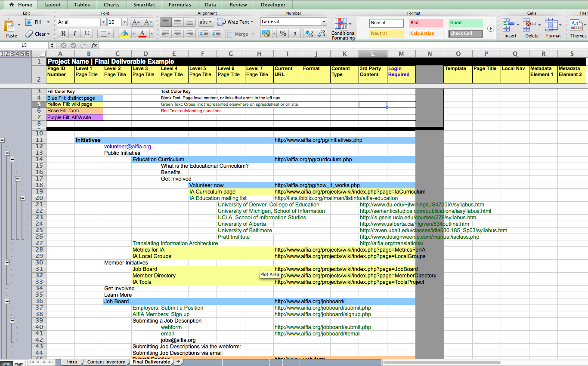
Task: Align cell content to bottom
Action: [189, 22]
